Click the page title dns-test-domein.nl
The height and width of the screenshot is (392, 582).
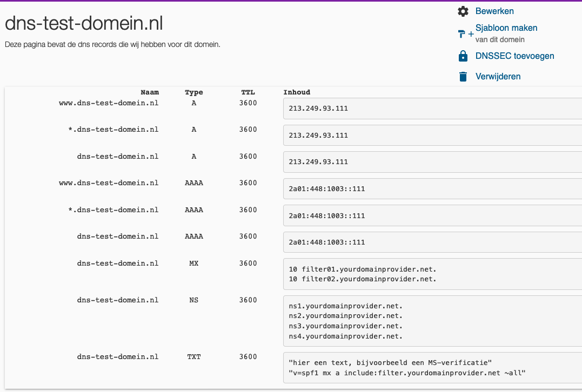(84, 23)
